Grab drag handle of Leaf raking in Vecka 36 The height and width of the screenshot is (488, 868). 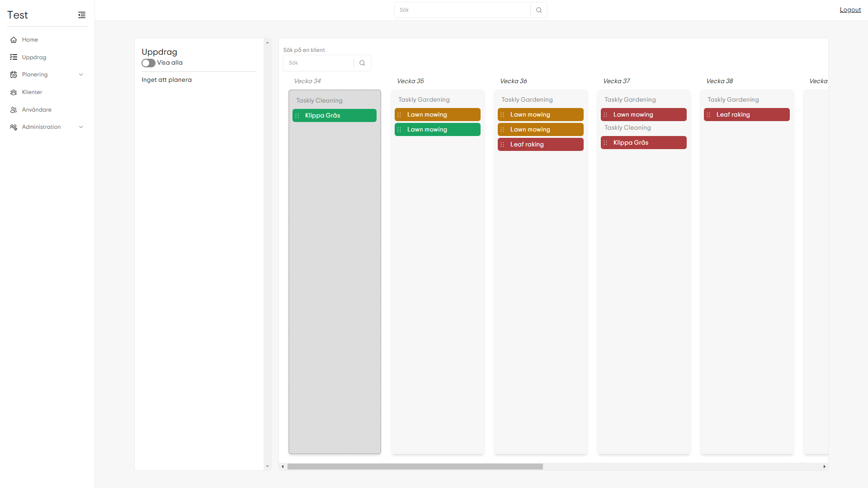(x=502, y=145)
